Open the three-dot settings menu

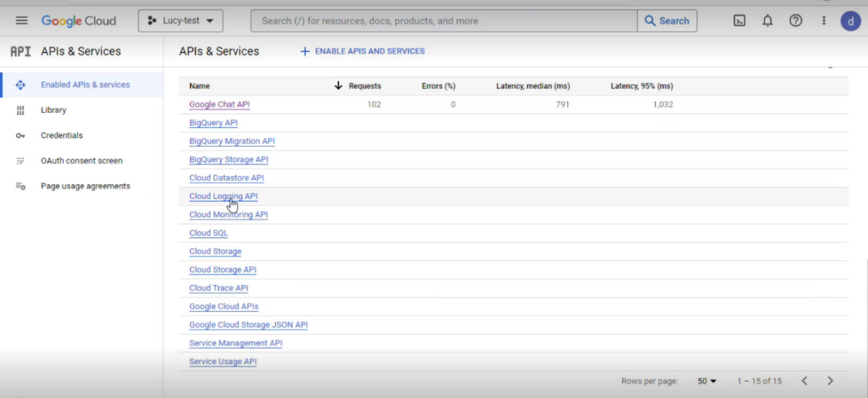pyautogui.click(x=823, y=21)
